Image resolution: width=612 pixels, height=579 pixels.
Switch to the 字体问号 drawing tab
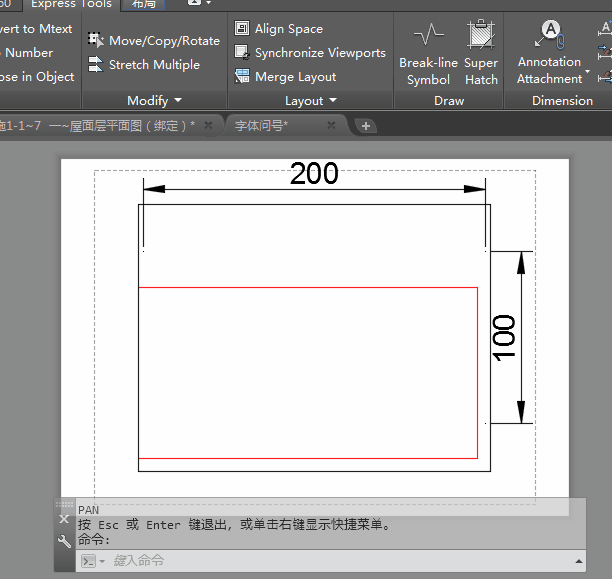tap(261, 125)
